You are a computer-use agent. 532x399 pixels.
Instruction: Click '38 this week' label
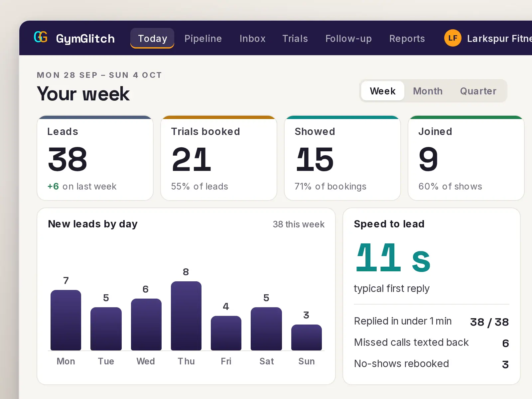[x=299, y=224]
